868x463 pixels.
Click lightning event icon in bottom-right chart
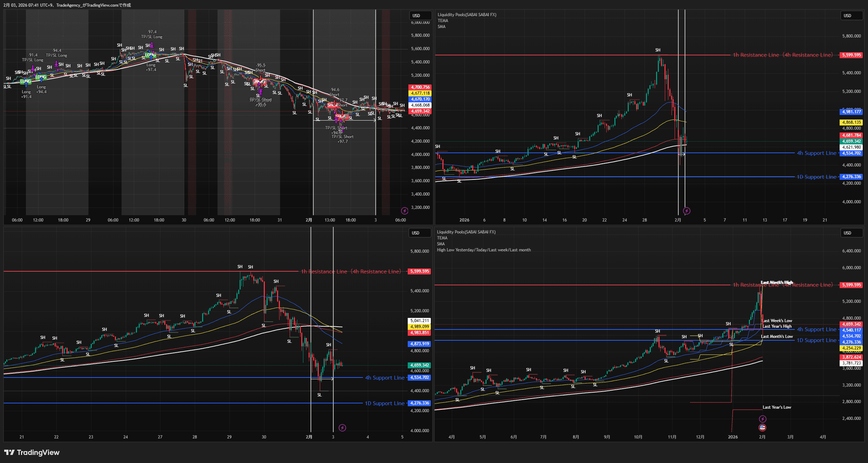click(763, 419)
